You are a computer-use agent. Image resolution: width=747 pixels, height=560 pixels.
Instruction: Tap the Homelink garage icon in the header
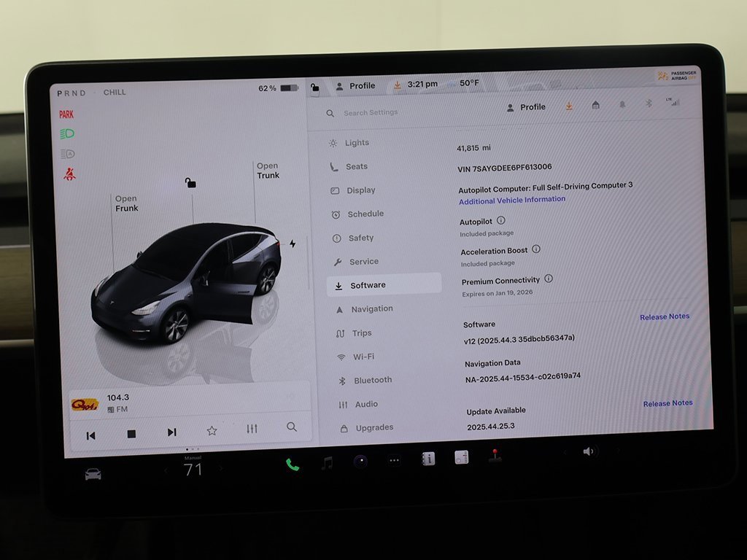tap(595, 106)
